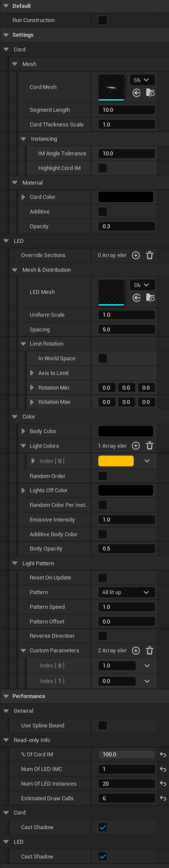This screenshot has height=868, width=169.
Task: Collapse Mesh & Distribution group
Action: click(x=15, y=270)
